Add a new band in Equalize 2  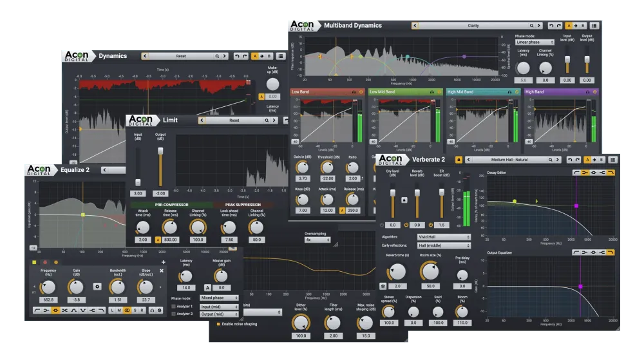tap(163, 262)
